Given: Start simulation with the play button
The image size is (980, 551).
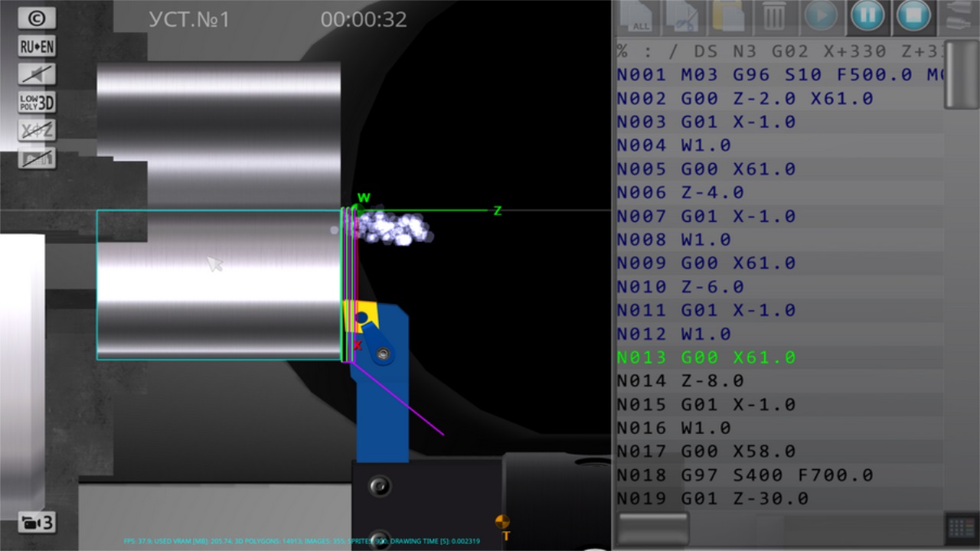Looking at the screenshot, I should click(x=821, y=16).
